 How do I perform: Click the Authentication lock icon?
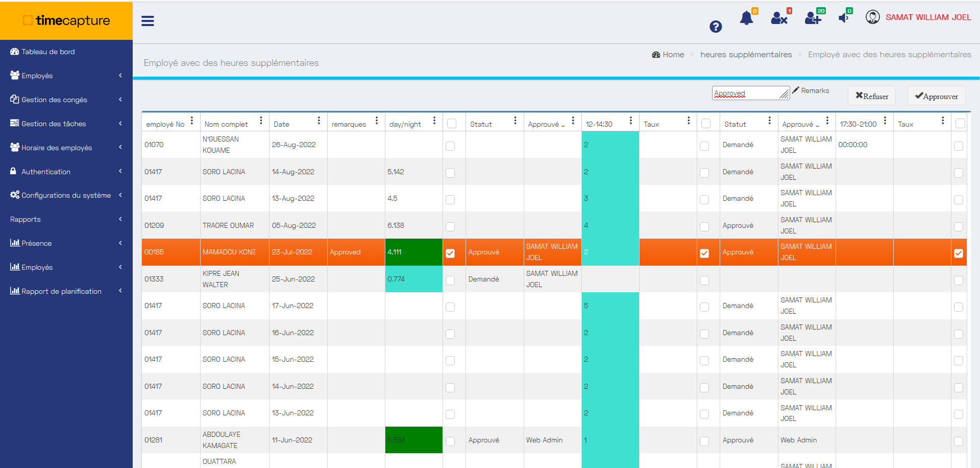(x=13, y=171)
